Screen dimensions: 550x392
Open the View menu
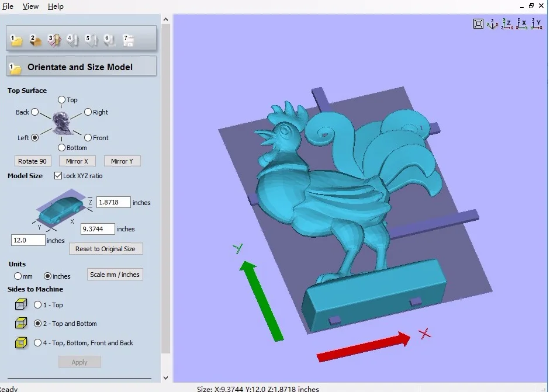click(x=30, y=6)
